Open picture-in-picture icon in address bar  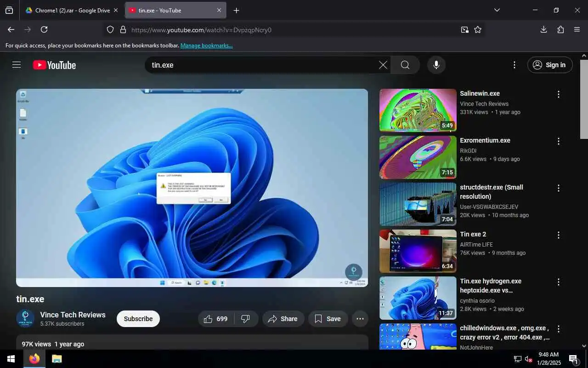[x=465, y=30]
